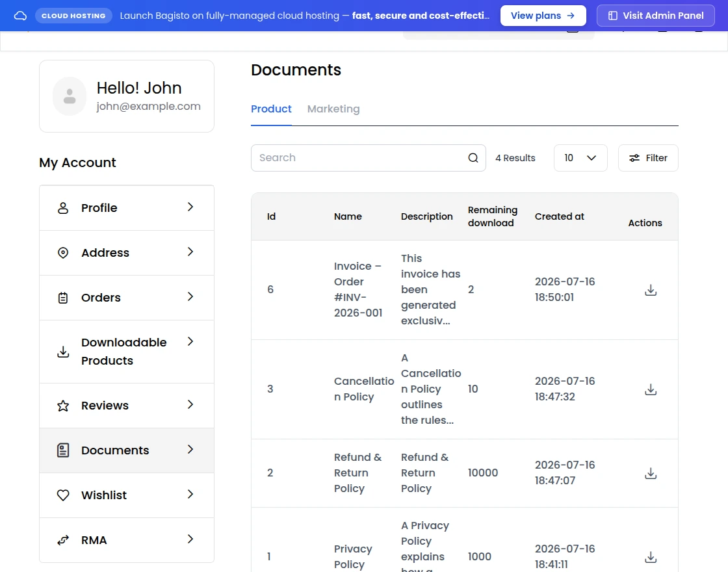Open Downloadable Products link
The height and width of the screenshot is (572, 728).
point(127,352)
